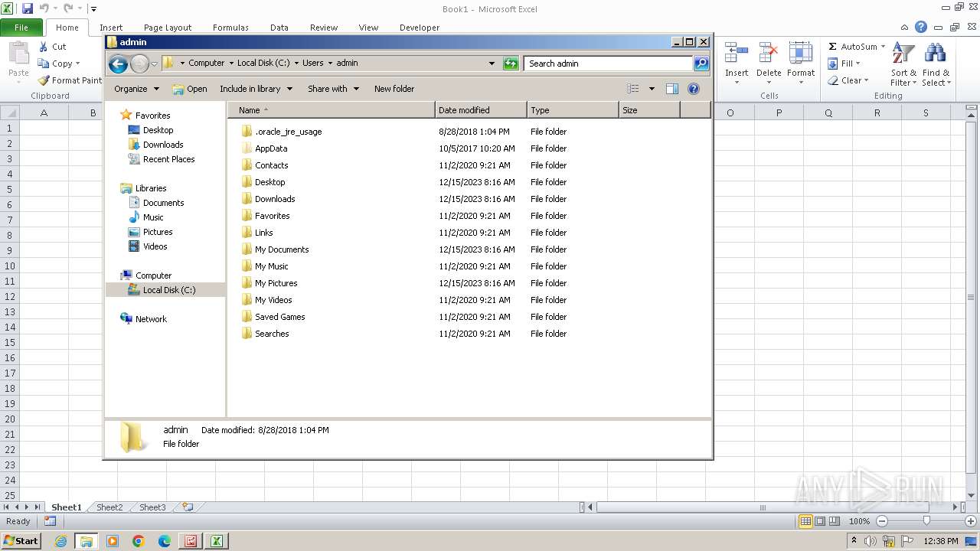
Task: Click New folder in Explorer toolbar
Action: 394,89
